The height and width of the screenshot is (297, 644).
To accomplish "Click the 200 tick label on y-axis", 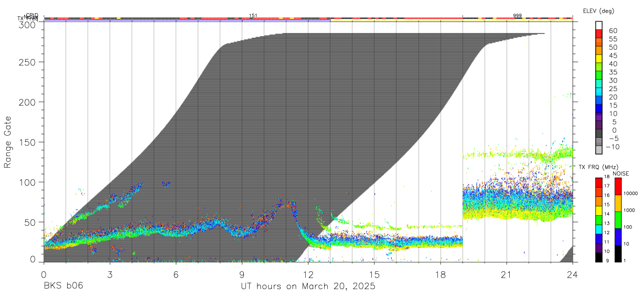I will [27, 102].
